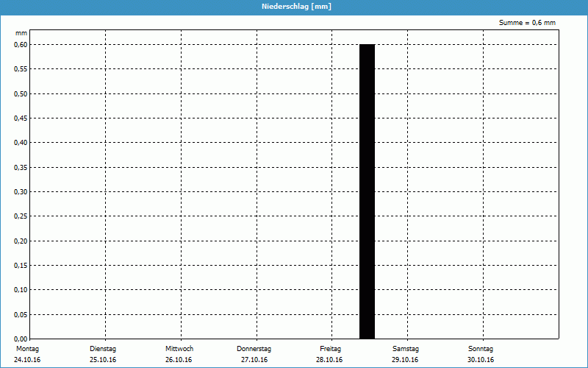Select the date 24.10.16
588x368 pixels.
pos(27,360)
